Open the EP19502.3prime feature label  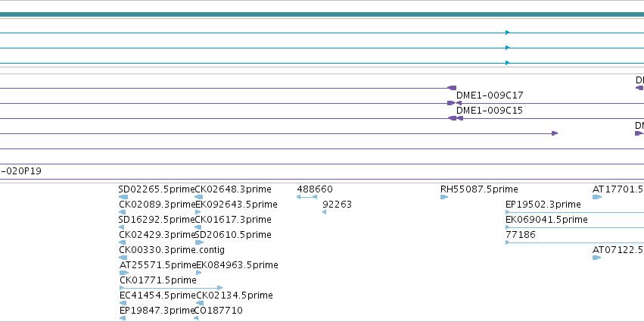pos(543,205)
